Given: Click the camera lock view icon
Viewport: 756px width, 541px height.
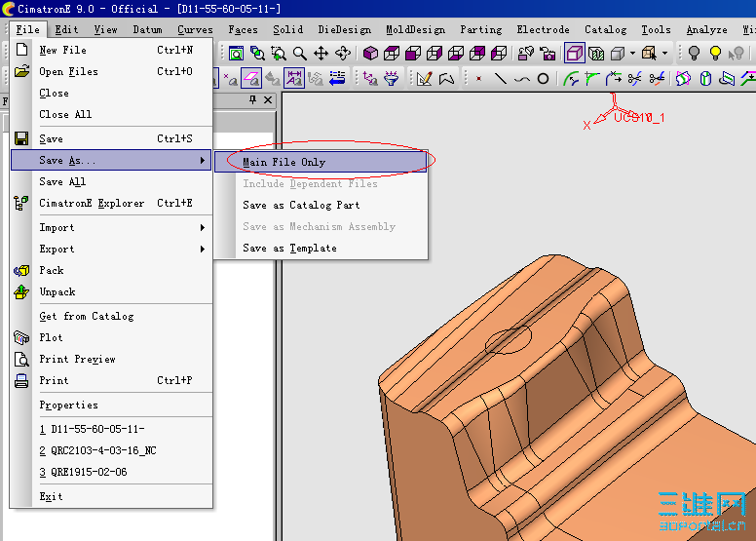Looking at the screenshot, I should (x=548, y=53).
